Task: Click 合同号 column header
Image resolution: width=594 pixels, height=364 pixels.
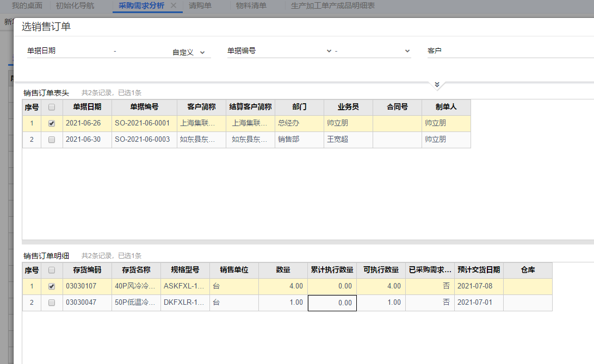Action: [398, 107]
